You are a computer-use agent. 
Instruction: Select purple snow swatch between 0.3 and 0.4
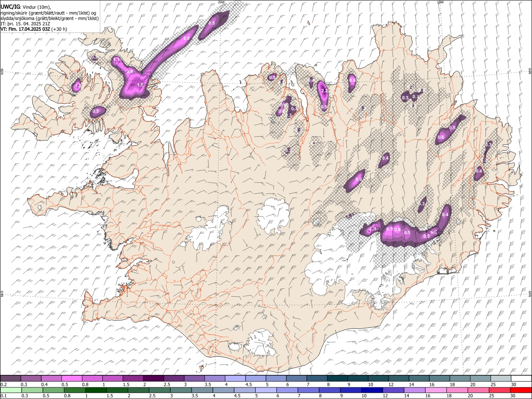click(x=31, y=379)
